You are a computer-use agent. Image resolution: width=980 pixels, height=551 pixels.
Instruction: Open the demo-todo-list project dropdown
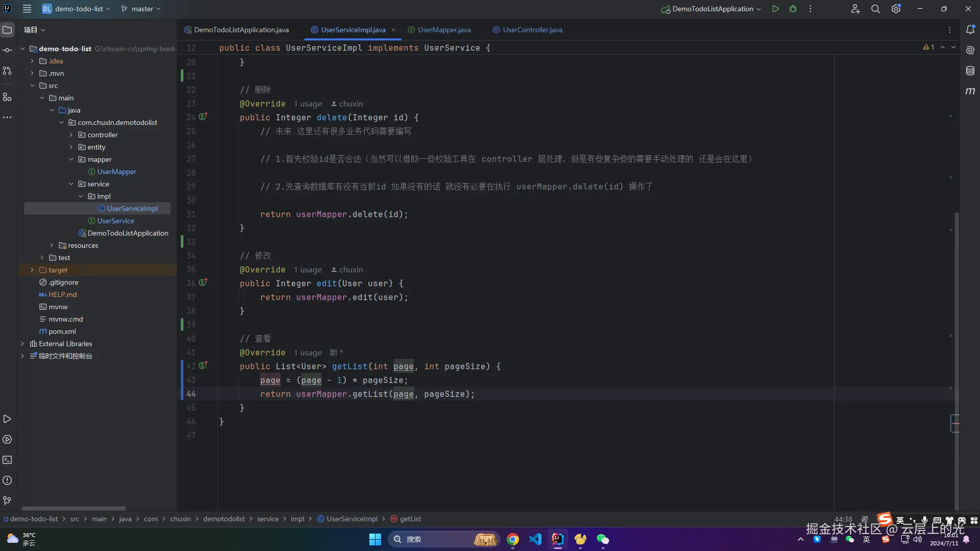[76, 9]
